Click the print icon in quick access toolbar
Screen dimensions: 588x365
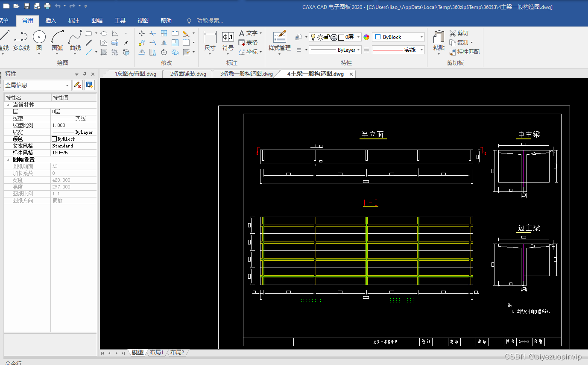[x=47, y=6]
